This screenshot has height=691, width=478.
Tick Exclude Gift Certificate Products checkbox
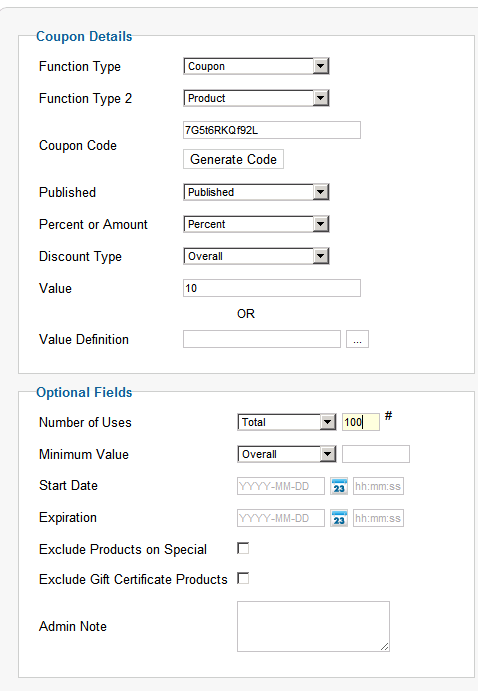point(243,578)
